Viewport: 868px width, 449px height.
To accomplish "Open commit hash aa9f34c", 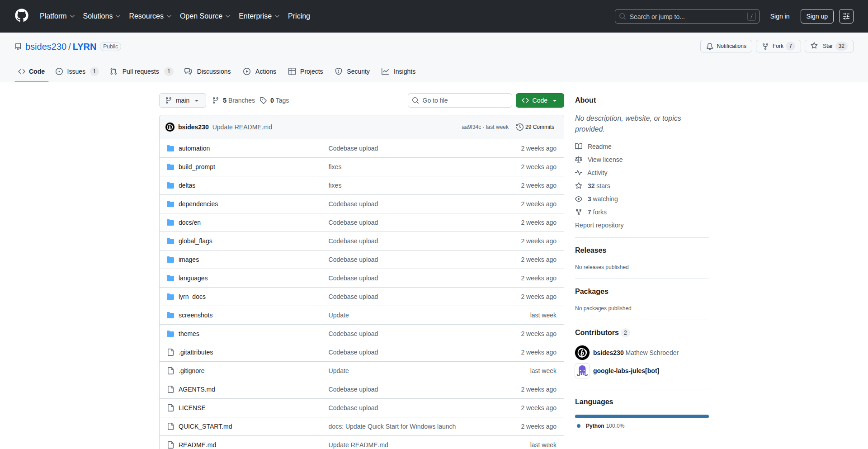I will tap(471, 127).
